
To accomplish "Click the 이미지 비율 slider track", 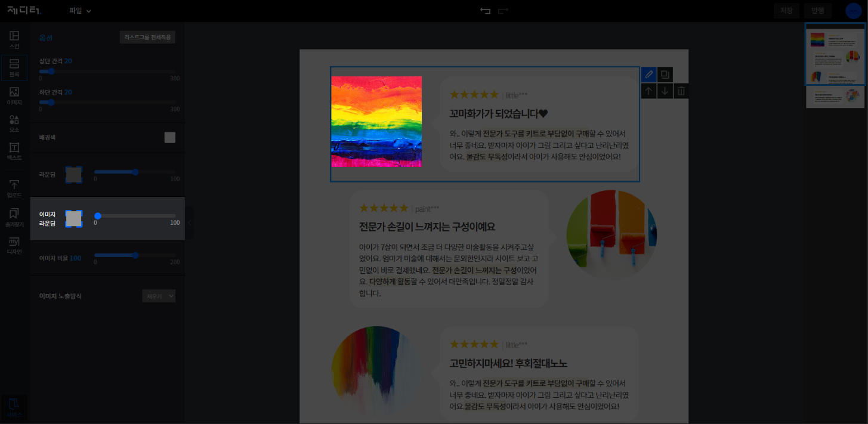I will (135, 255).
